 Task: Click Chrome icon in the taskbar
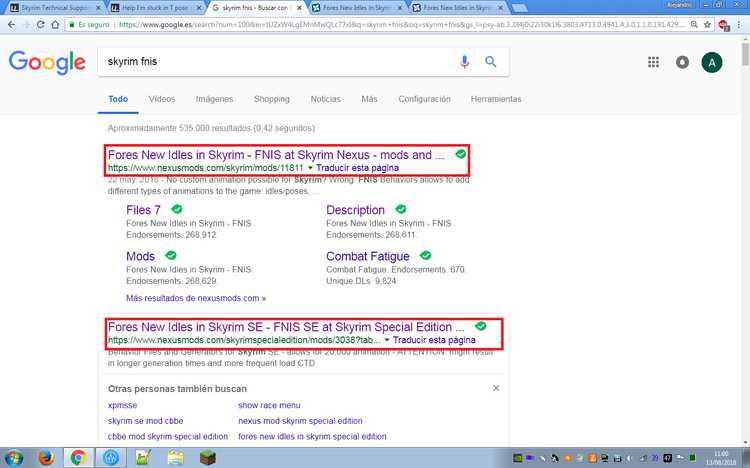tap(78, 458)
